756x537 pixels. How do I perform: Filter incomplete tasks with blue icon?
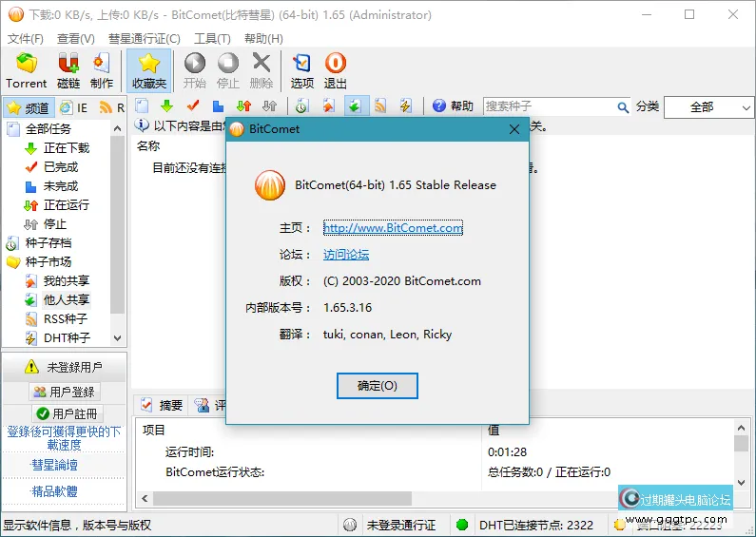[x=218, y=105]
